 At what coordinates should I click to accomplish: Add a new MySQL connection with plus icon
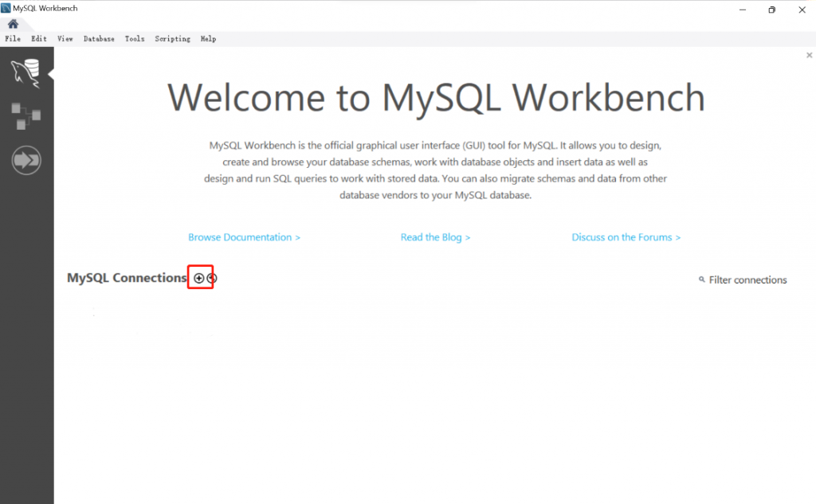point(198,278)
